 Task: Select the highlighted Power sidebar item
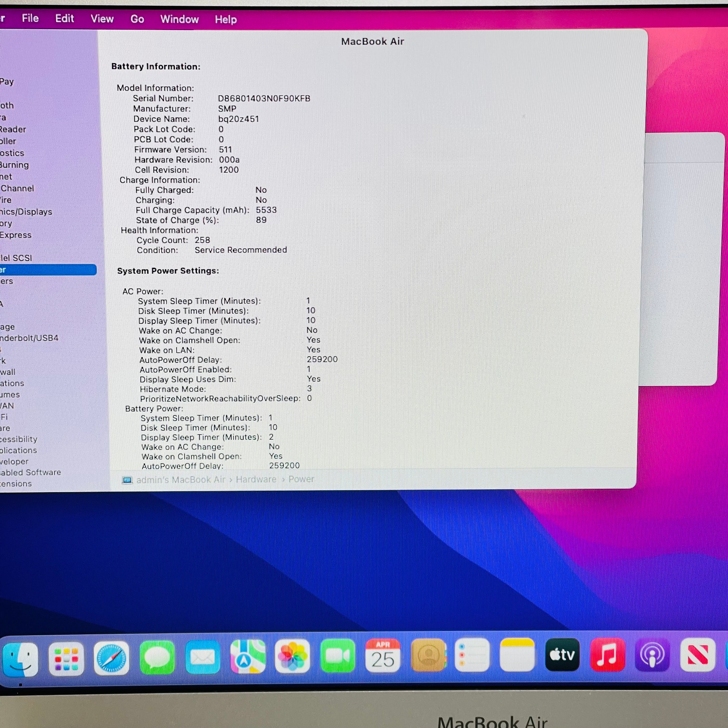pyautogui.click(x=48, y=270)
